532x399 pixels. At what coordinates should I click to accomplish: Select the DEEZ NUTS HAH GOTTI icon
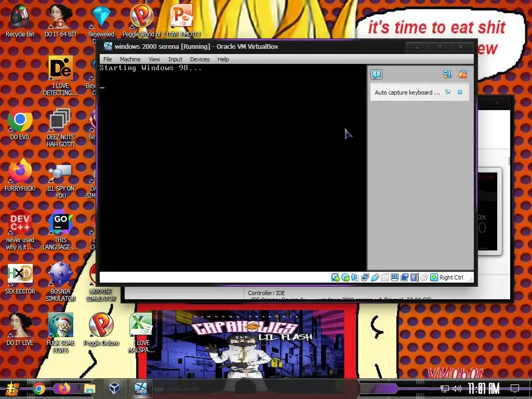pyautogui.click(x=60, y=128)
